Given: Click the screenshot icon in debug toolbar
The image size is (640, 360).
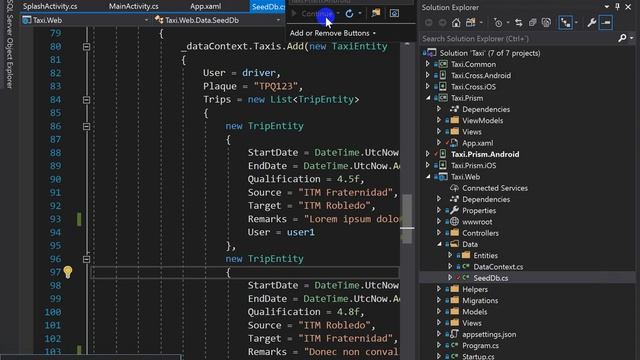Looking at the screenshot, I should tap(394, 13).
